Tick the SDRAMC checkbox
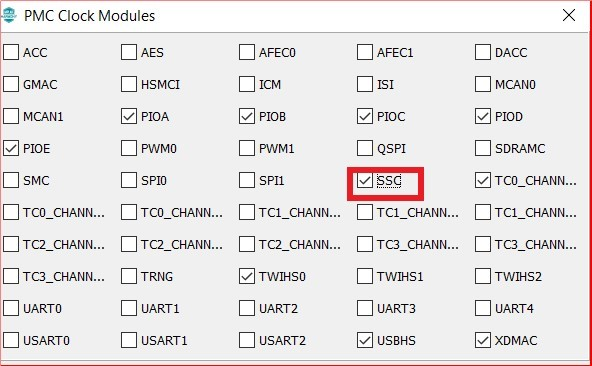The image size is (592, 366). click(x=483, y=148)
